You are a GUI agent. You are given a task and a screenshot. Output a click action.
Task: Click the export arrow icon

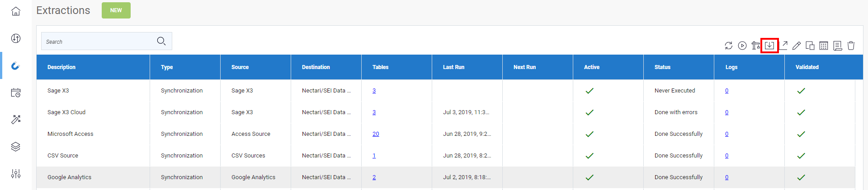click(784, 45)
